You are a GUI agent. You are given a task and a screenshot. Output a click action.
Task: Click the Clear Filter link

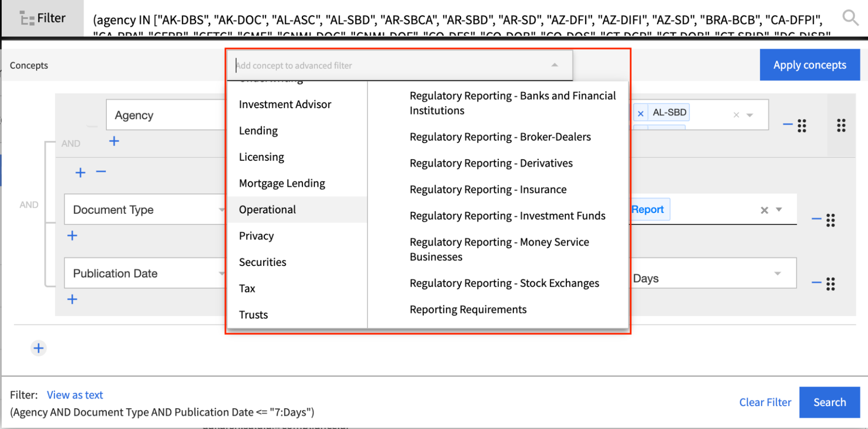tap(765, 402)
